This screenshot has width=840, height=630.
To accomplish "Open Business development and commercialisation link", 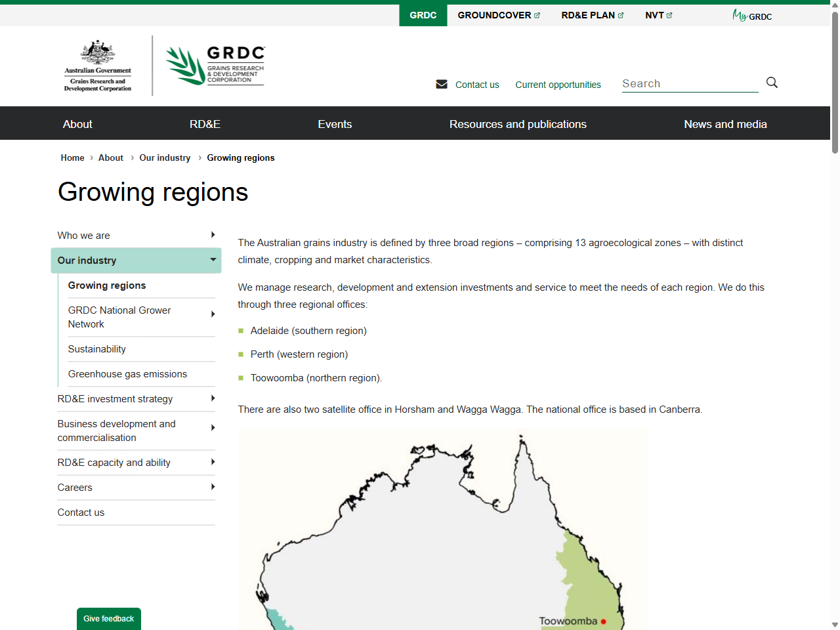I will [116, 430].
